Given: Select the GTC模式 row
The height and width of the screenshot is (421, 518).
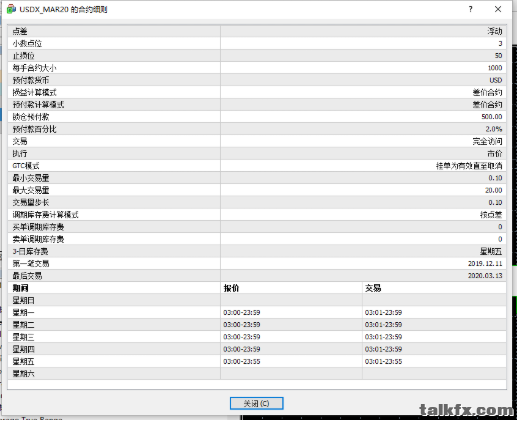Looking at the screenshot, I should (x=257, y=166).
